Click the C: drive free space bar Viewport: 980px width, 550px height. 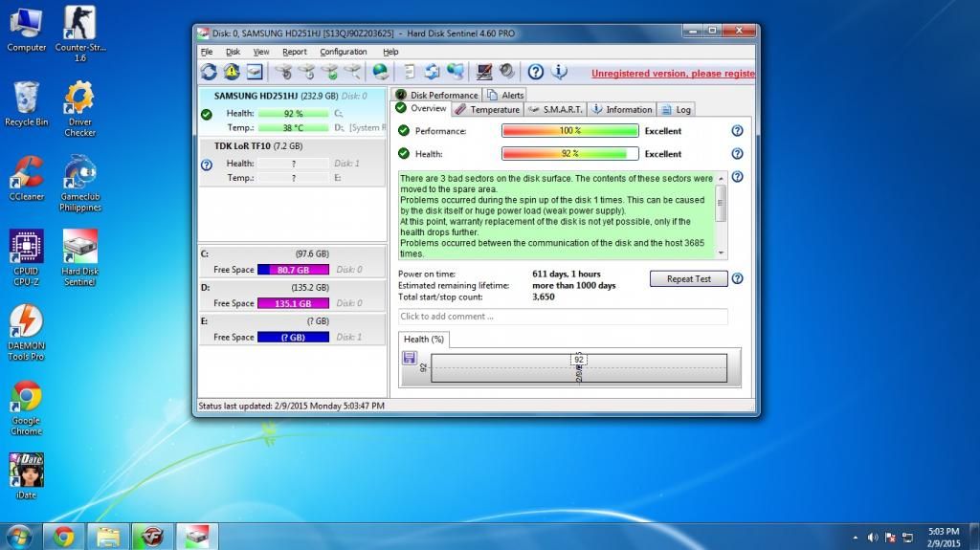[x=293, y=270]
